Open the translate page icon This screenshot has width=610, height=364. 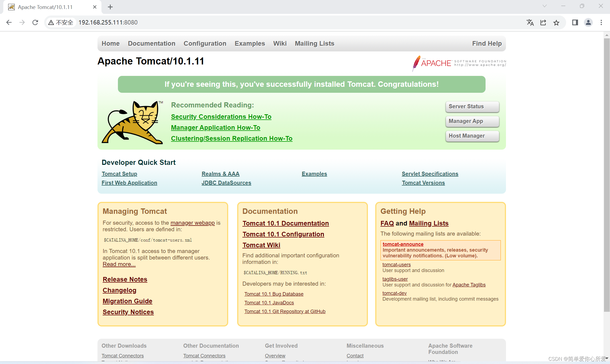(530, 23)
